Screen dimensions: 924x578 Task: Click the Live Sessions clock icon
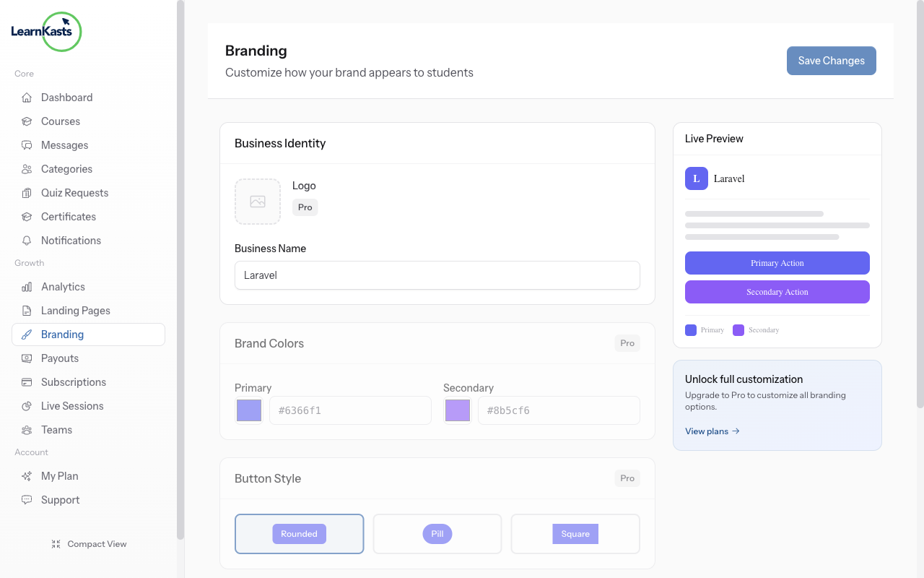[27, 405]
